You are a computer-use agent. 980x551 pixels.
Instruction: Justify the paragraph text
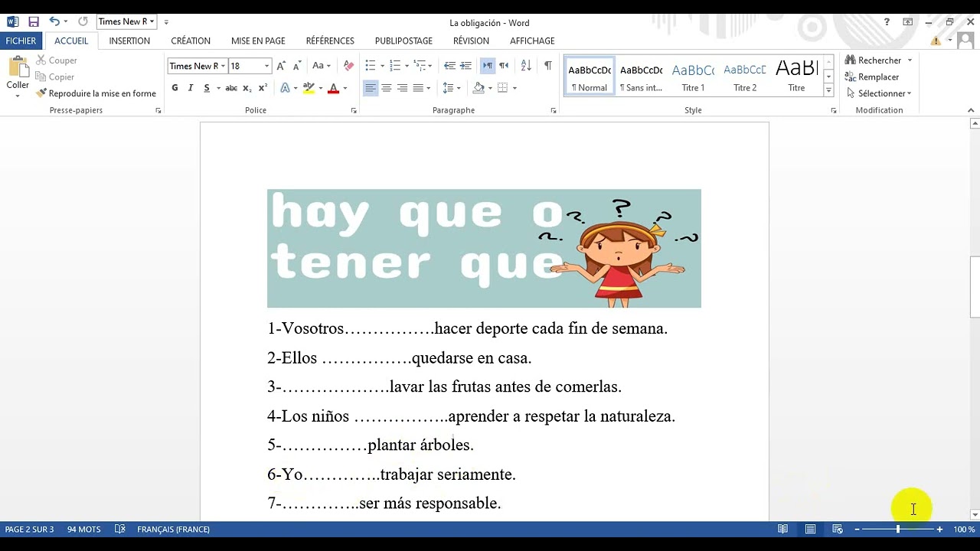(418, 88)
